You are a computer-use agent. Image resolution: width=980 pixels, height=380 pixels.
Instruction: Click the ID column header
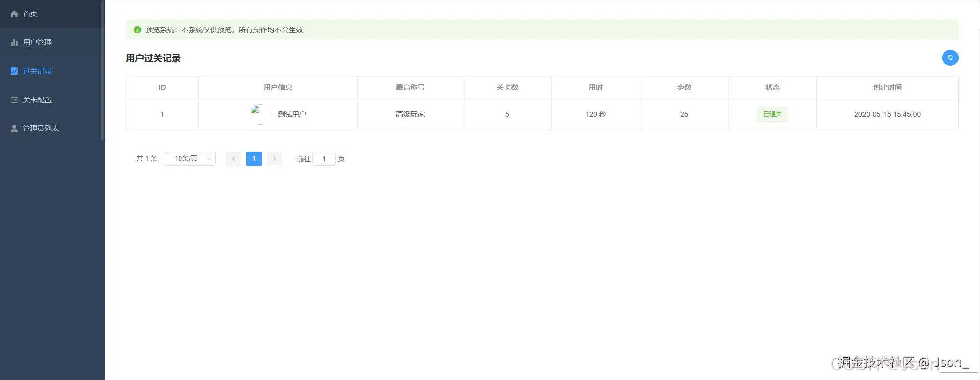[162, 87]
